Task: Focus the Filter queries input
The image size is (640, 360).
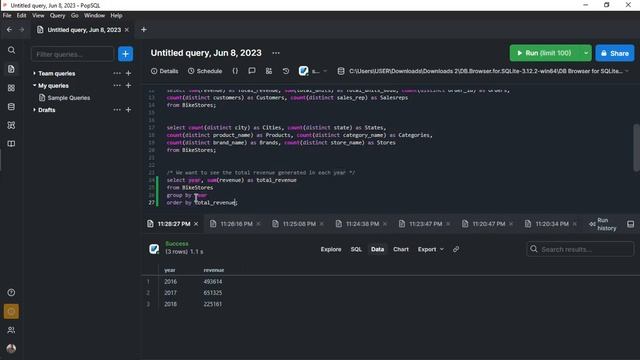Action: (x=72, y=54)
